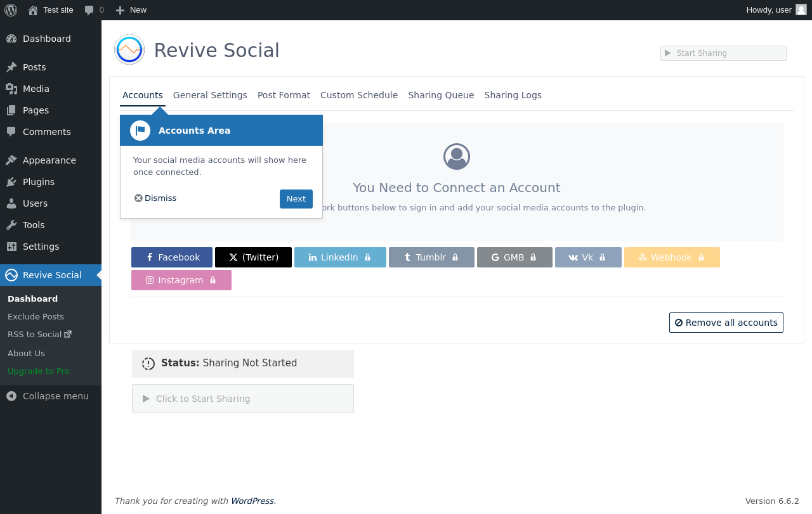
Task: Open the comments bubble in admin bar
Action: [x=94, y=10]
